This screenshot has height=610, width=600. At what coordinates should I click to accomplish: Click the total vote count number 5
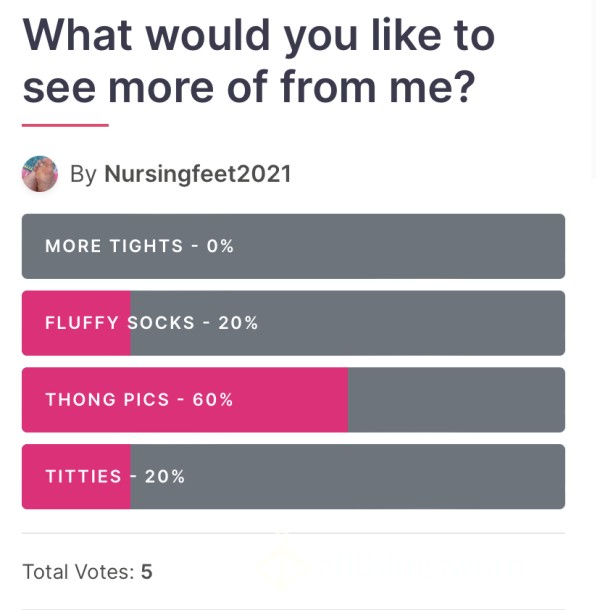coord(147,572)
